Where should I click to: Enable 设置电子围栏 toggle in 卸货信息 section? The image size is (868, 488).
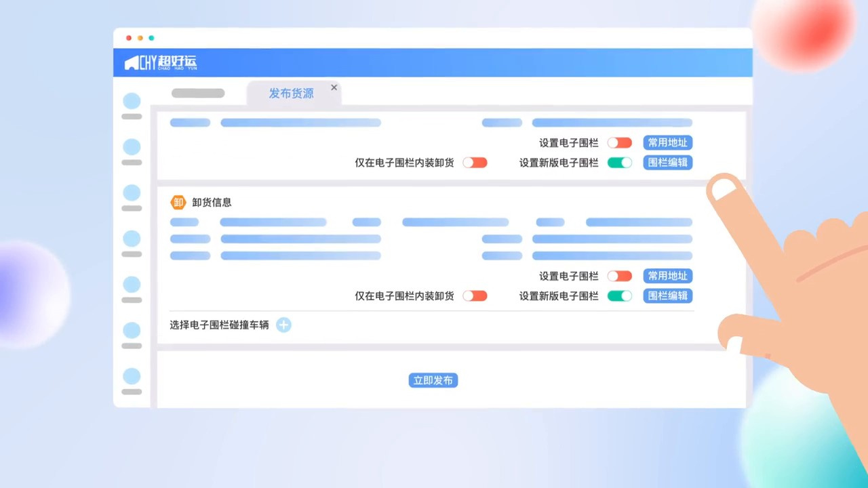(x=619, y=276)
